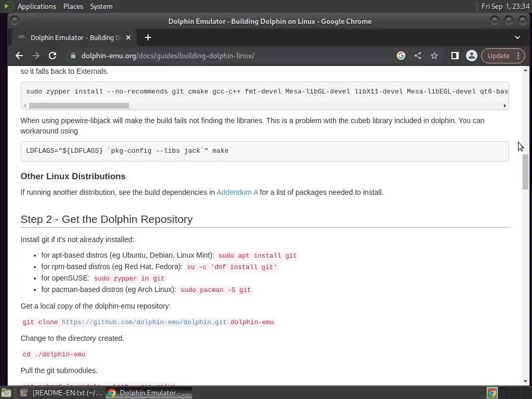Click the page's vertical scrollbar thumb
This screenshot has width=532, height=399.
525,171
